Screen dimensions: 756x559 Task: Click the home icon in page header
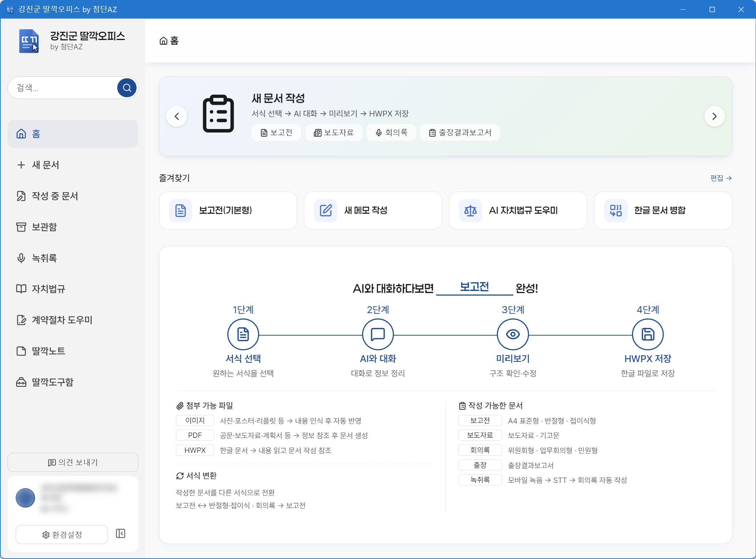tap(163, 41)
